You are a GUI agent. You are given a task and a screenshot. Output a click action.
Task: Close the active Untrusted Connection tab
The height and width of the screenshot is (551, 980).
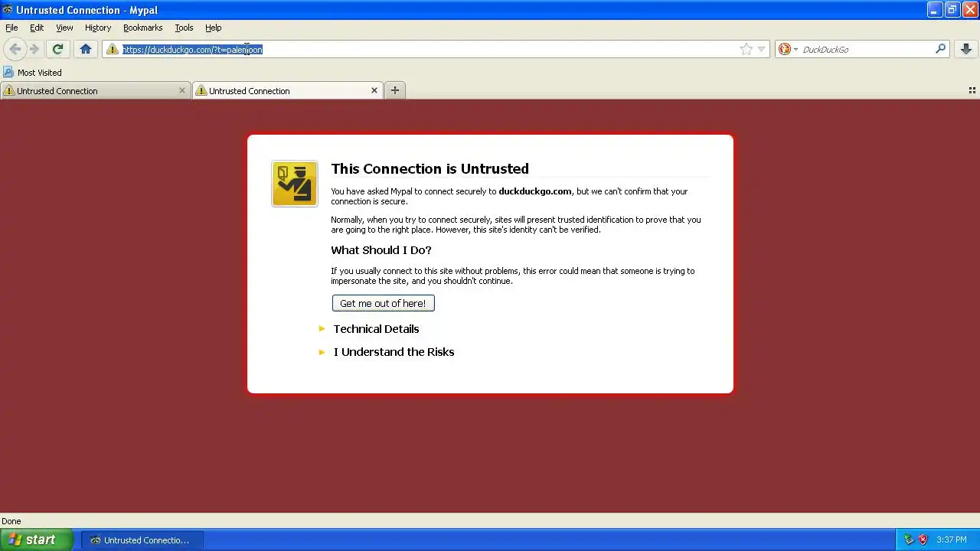pyautogui.click(x=374, y=90)
